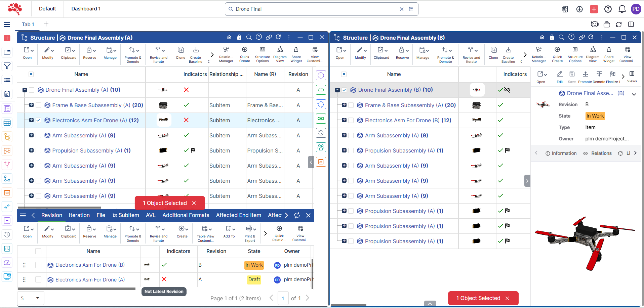Switch to the Iteration tab

pyautogui.click(x=79, y=215)
